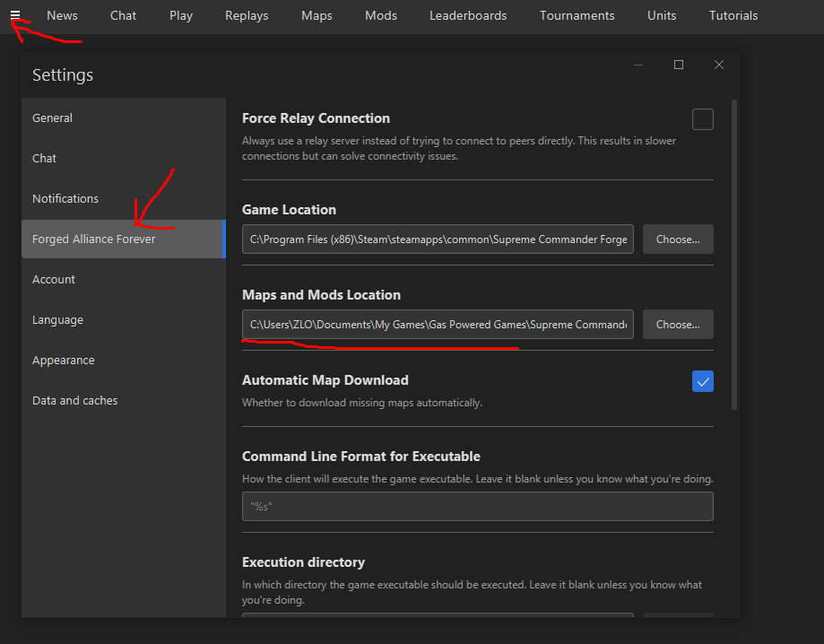This screenshot has height=644, width=824.
Task: Click Choose button for Game Location
Action: [x=678, y=239]
